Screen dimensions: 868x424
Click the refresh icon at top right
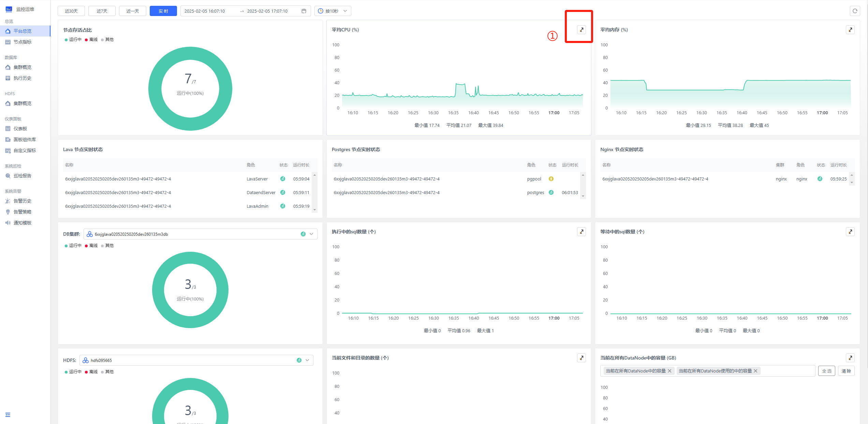tap(855, 11)
